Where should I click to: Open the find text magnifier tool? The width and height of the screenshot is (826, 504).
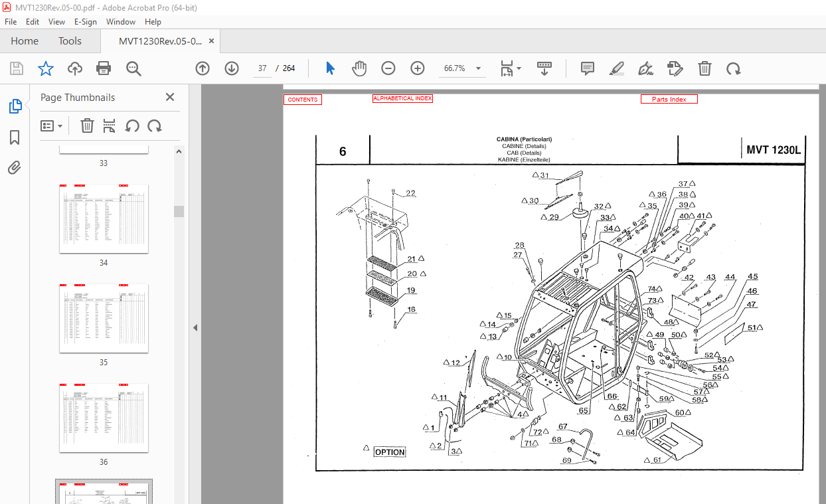point(133,68)
